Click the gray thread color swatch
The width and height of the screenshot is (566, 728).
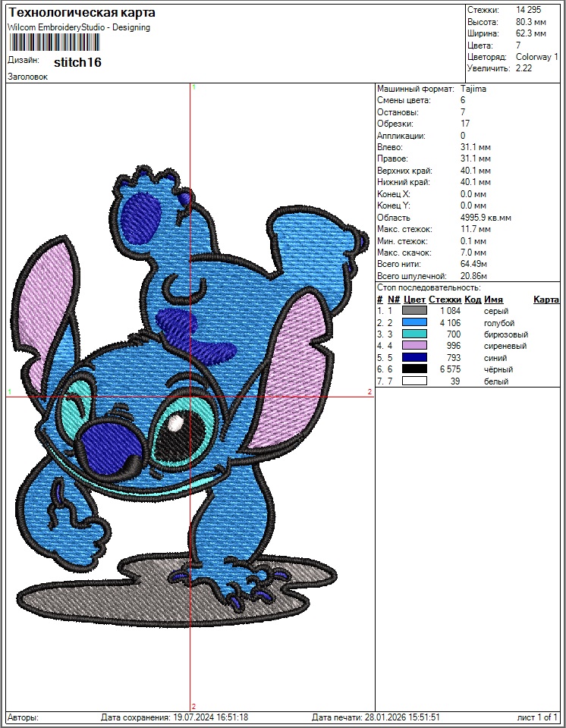click(414, 311)
